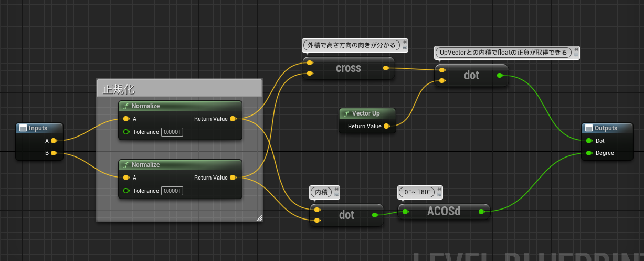Toggle pin on the UpVector comment bubble
This screenshot has height=261, width=644.
576,50
